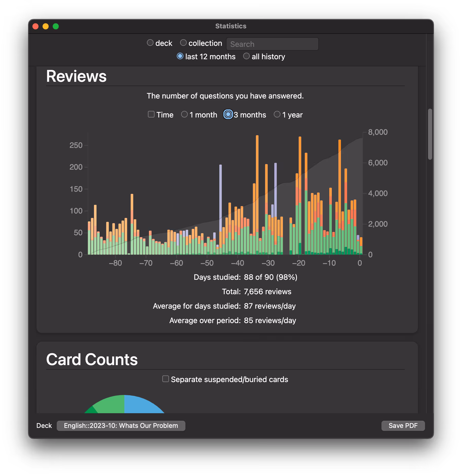Enable the Time checkbox
Image resolution: width=462 pixels, height=476 pixels.
(x=151, y=114)
